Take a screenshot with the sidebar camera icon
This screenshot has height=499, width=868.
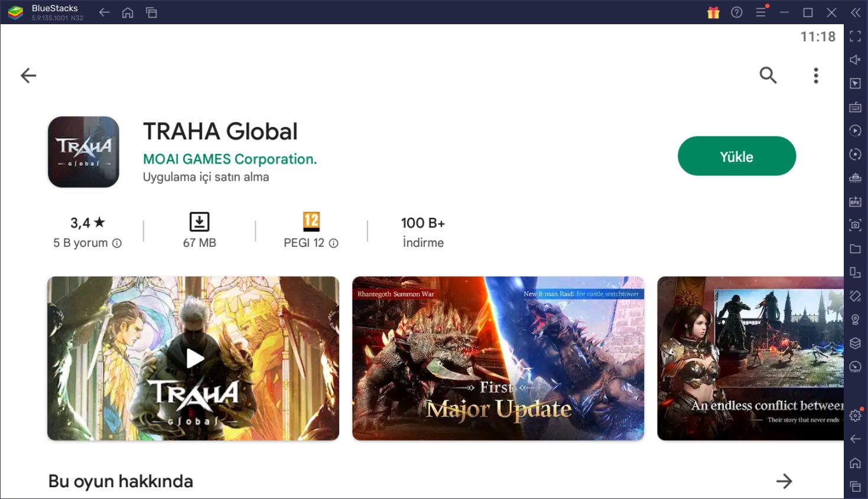tap(855, 225)
